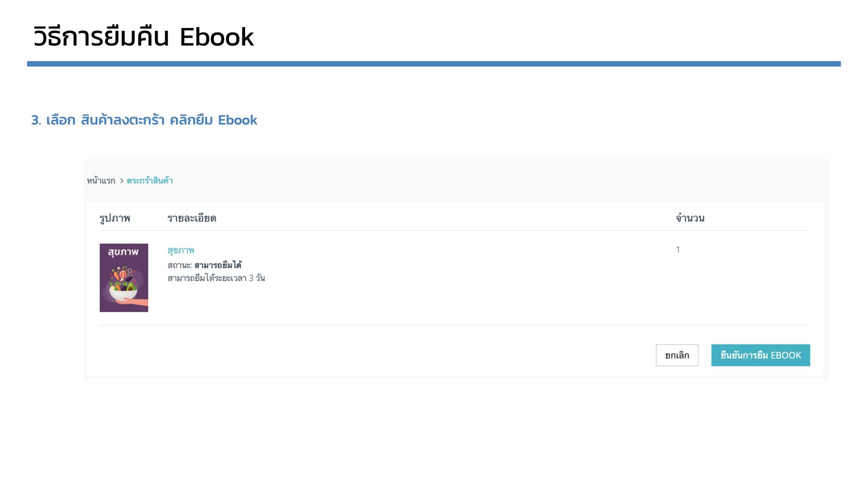
Task: Open the purple สุขภาพ book cover thumbnail
Action: coord(124,277)
